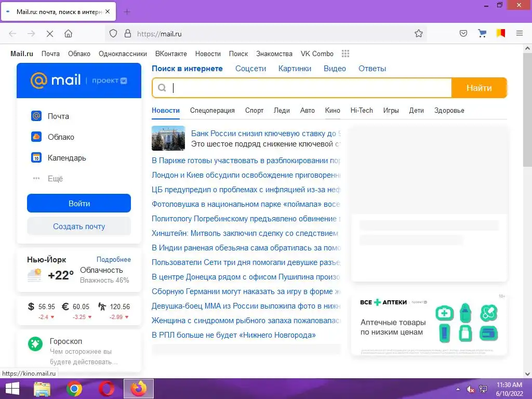
Task: Save page to Pocket
Action: click(x=463, y=34)
